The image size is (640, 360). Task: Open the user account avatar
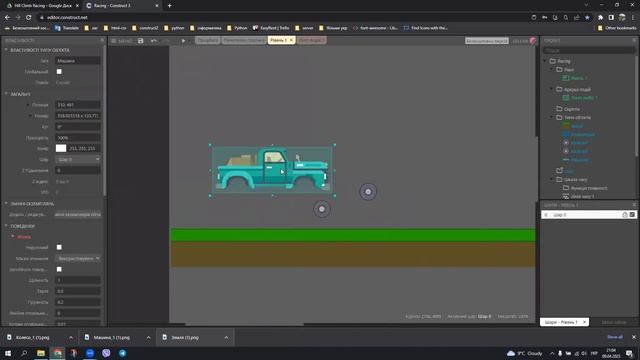pyautogui.click(x=533, y=41)
